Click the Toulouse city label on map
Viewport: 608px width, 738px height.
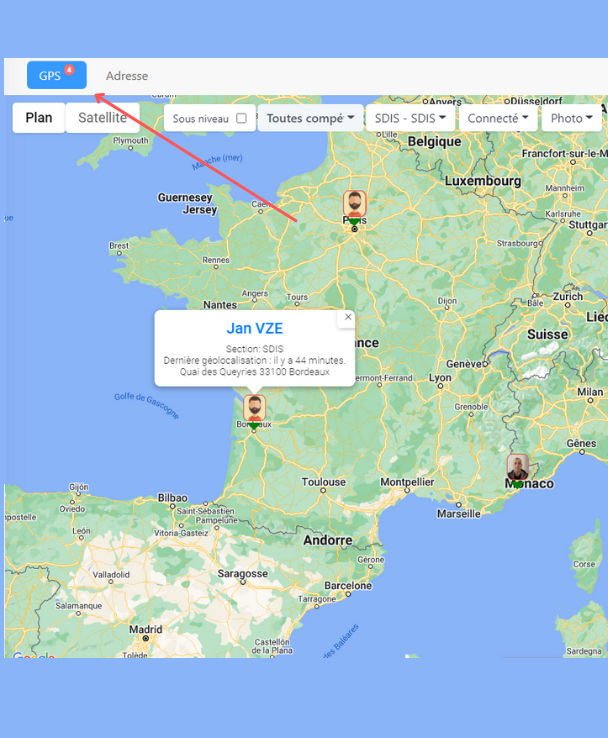coord(325,482)
